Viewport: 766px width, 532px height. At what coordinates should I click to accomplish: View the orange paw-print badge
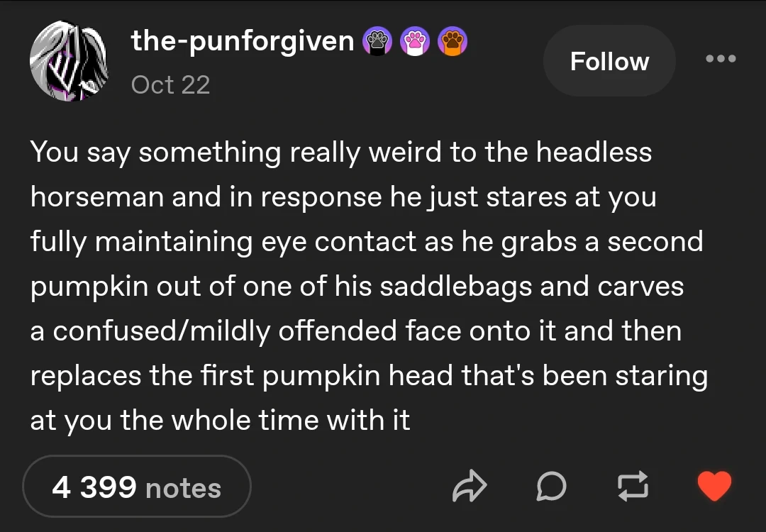(x=453, y=41)
